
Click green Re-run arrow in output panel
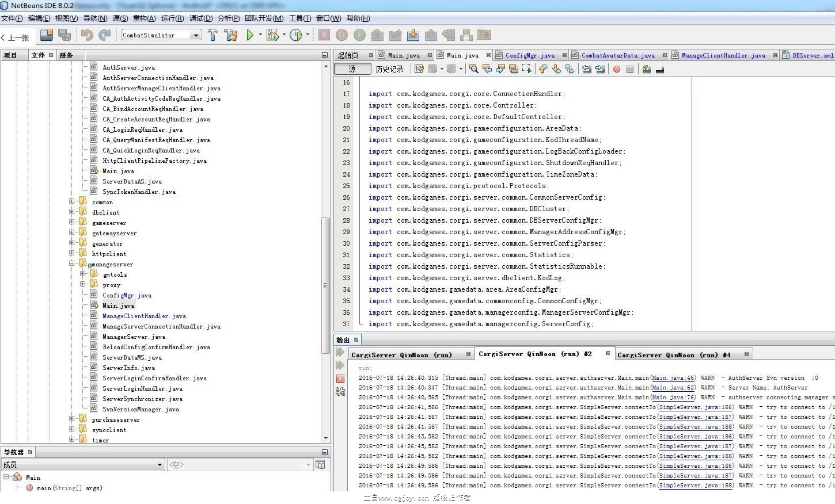(340, 352)
